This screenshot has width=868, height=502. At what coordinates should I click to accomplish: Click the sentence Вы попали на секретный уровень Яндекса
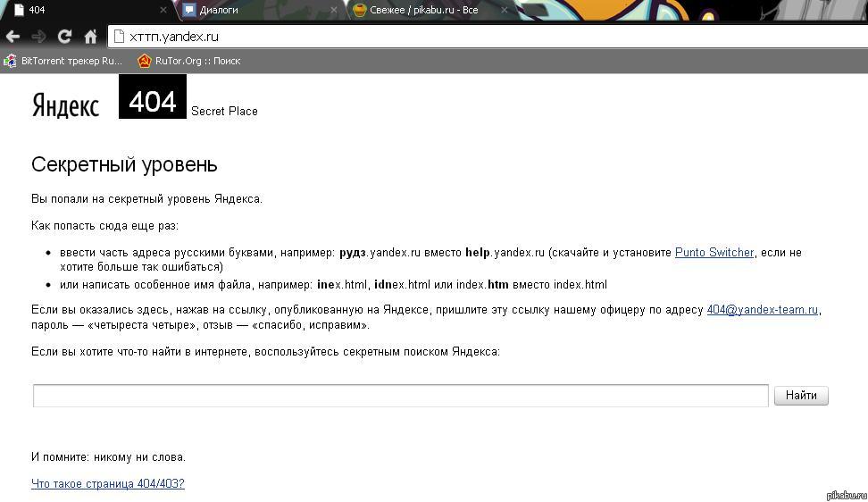pyautogui.click(x=146, y=199)
